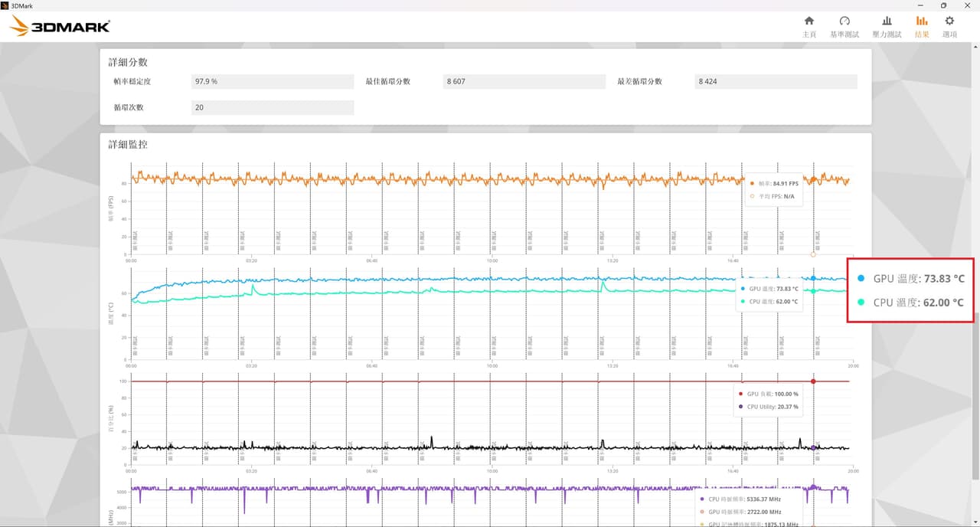980x527 pixels.
Task: Click the orange 幀率 legend dot
Action: pos(752,184)
